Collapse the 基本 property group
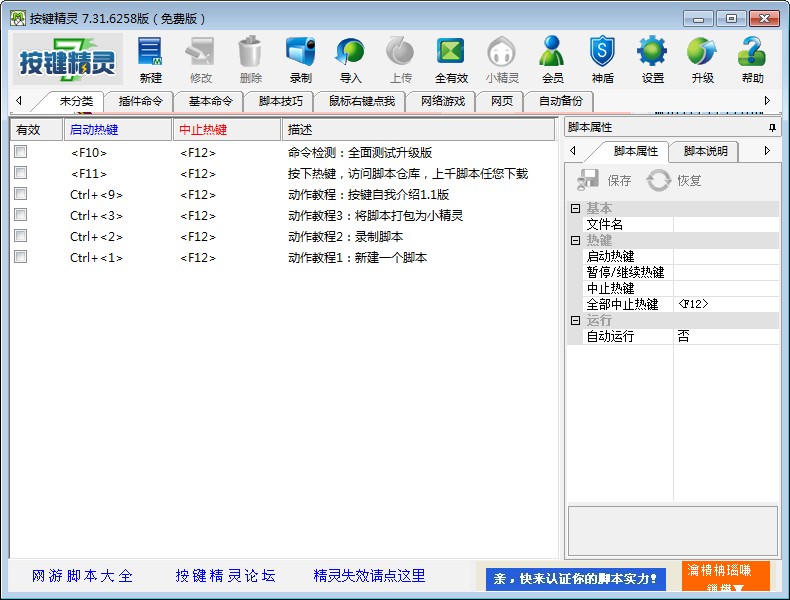 tap(575, 208)
